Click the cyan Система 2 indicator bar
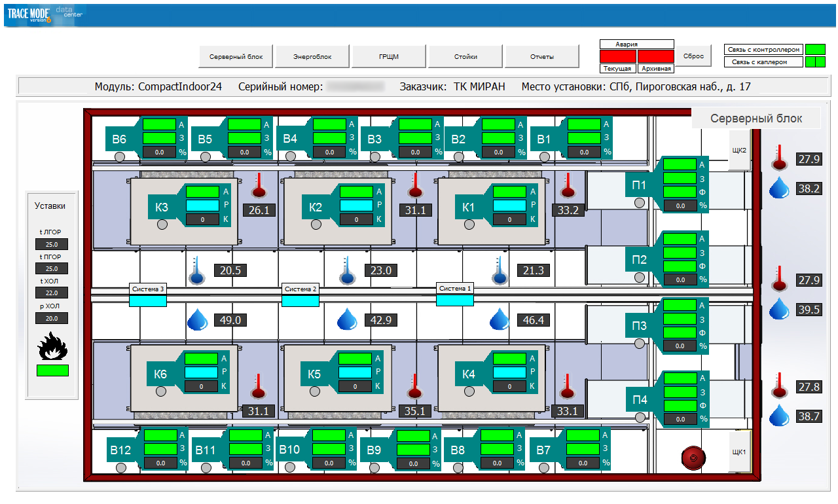 301,300
